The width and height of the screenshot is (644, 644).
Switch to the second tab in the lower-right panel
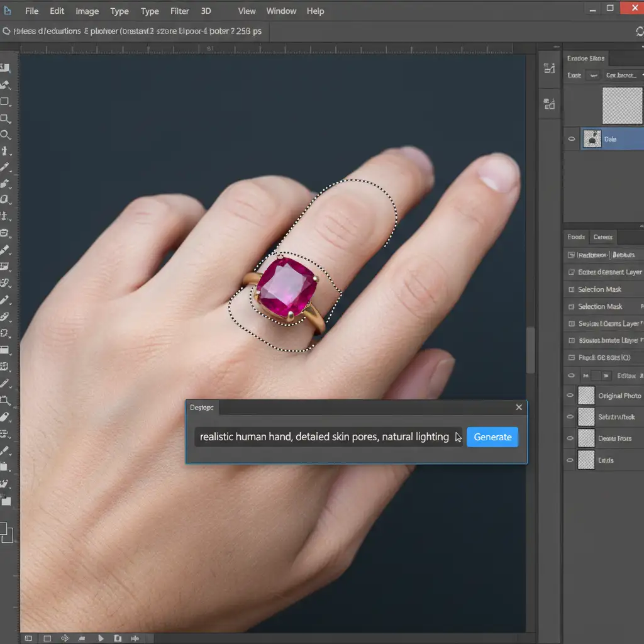[x=602, y=237]
